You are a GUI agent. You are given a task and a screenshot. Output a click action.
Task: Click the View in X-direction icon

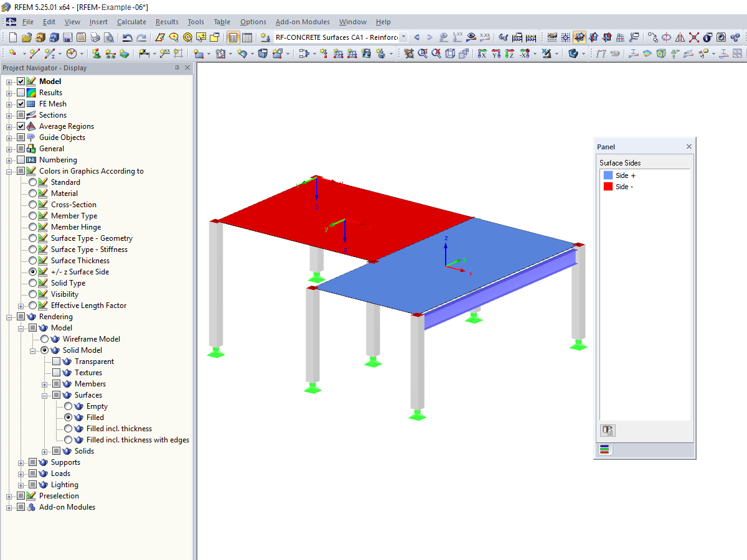[x=481, y=55]
